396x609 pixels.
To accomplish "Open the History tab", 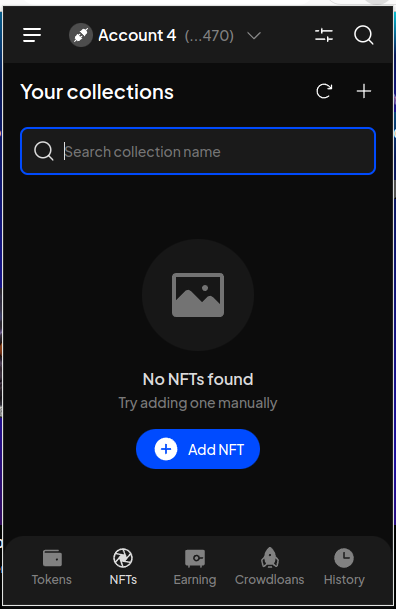I will [x=344, y=567].
